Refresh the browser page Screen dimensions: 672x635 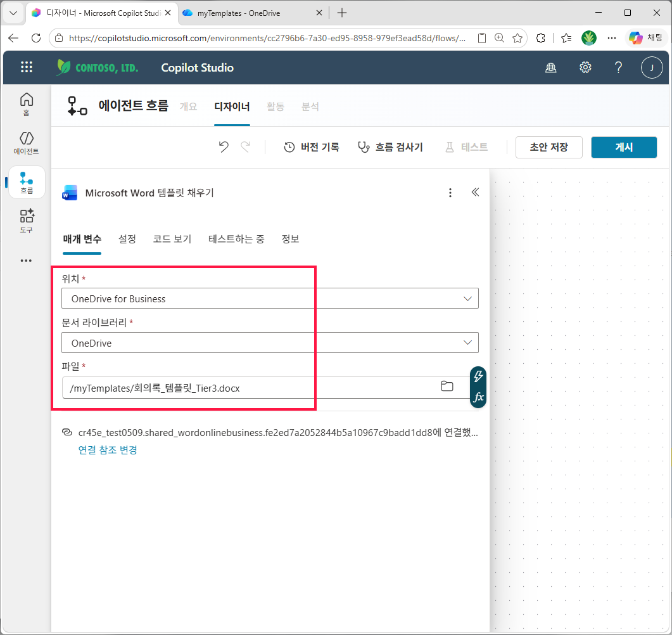point(37,38)
